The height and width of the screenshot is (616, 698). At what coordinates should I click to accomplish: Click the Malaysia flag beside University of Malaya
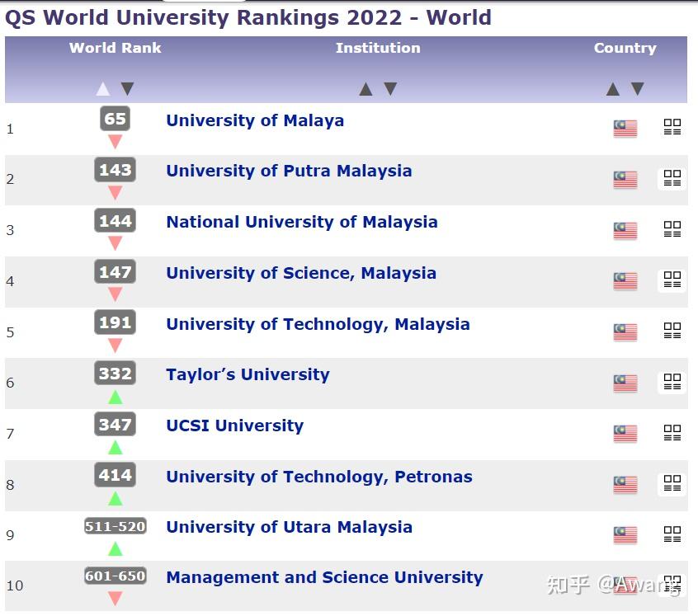(625, 129)
